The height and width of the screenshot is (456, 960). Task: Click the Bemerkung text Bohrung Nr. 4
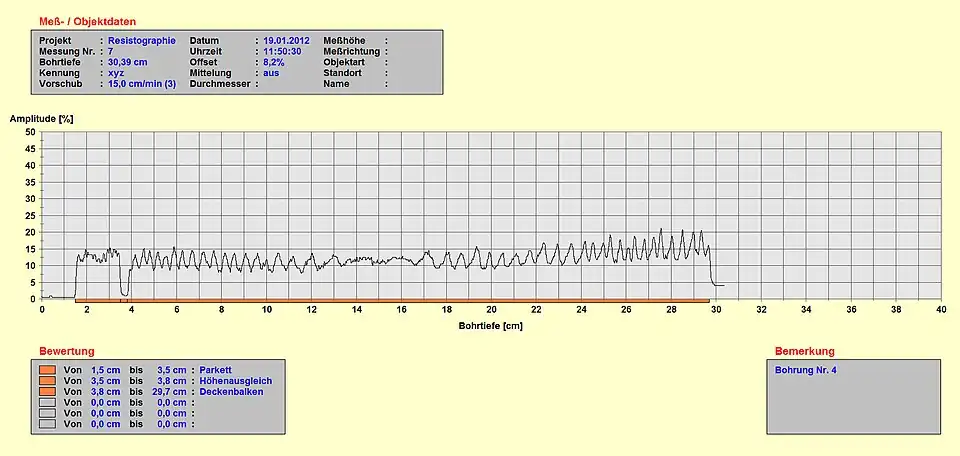805,369
